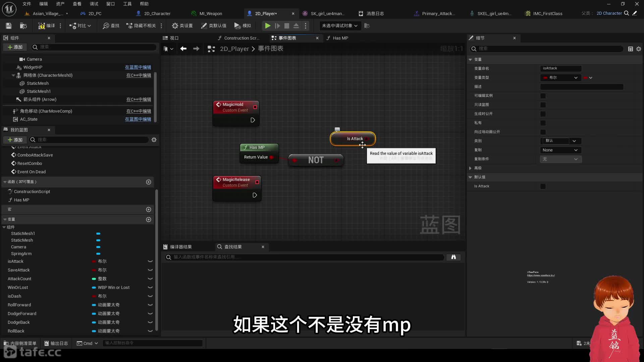Click the 查找 find toolbar button
The width and height of the screenshot is (644, 362).
[111, 26]
